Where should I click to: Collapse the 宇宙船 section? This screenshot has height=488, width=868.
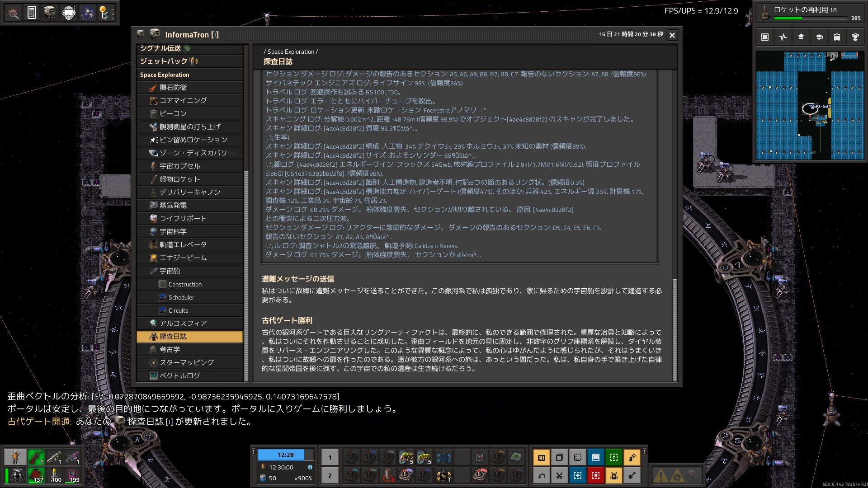coord(190,271)
